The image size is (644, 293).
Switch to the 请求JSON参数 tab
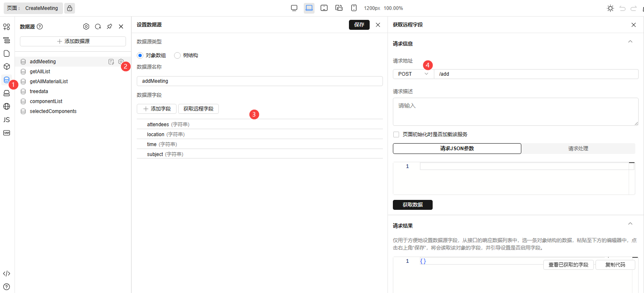click(x=457, y=149)
